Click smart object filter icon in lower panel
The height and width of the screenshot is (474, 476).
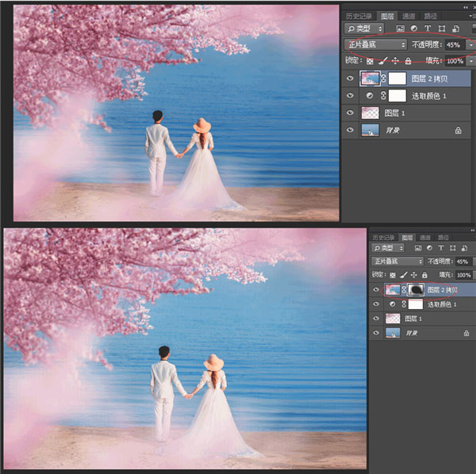tap(464, 248)
